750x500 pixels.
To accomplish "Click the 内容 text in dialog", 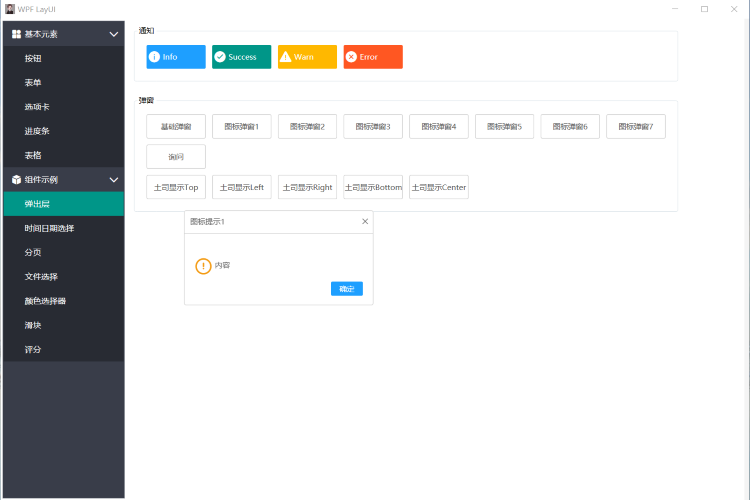I will 222,265.
